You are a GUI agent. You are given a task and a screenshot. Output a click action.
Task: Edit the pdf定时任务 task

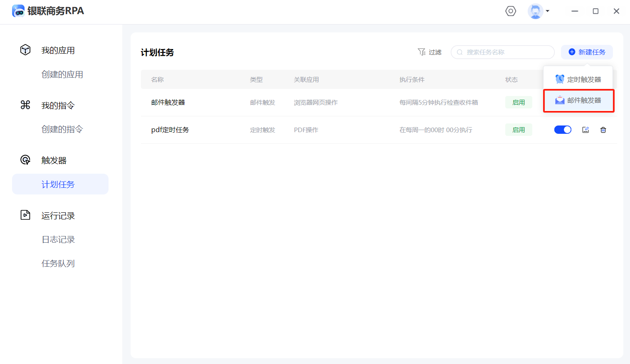click(586, 130)
